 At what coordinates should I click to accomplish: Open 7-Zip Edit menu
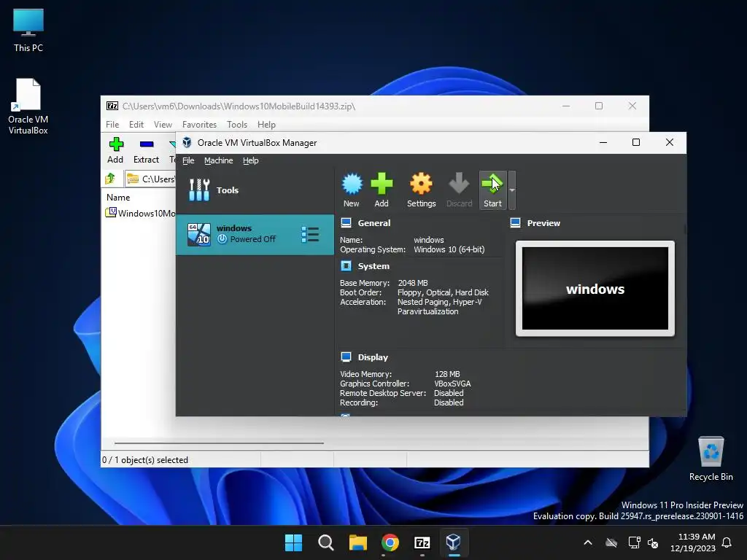136,124
